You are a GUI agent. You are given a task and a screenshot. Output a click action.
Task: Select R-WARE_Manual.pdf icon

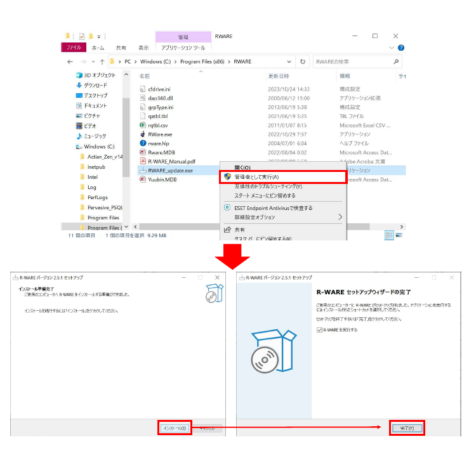coord(143,161)
